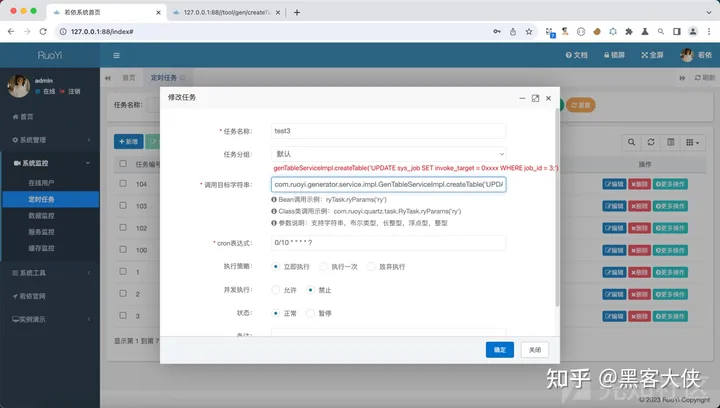Open 文档 documentation in the header
This screenshot has height=408, width=720.
pos(577,55)
